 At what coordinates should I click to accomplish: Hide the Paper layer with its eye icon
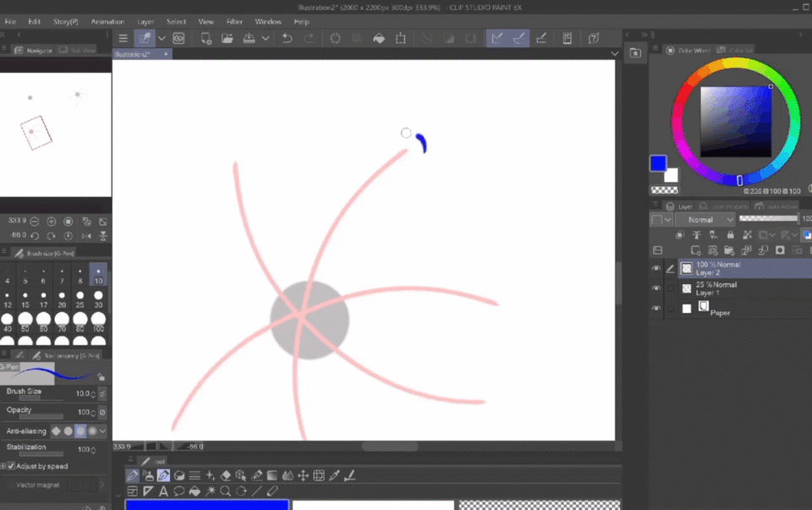(656, 309)
